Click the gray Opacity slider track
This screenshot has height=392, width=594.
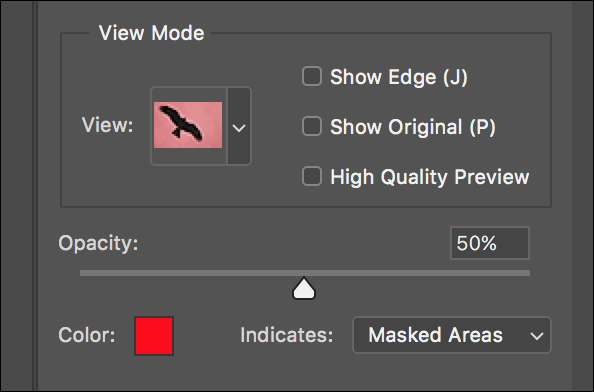pyautogui.click(x=305, y=273)
